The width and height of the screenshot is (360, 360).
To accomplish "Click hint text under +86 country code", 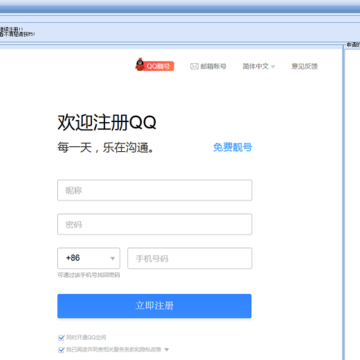I will 89,275.
